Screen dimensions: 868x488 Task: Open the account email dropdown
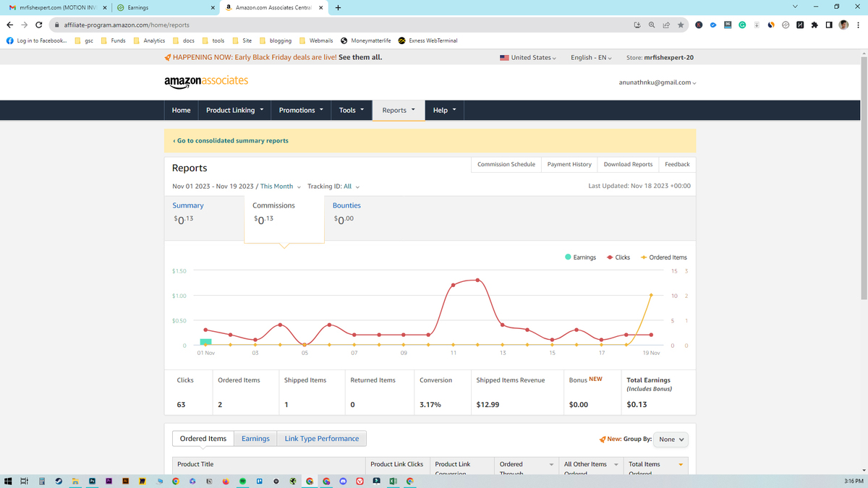click(x=658, y=82)
